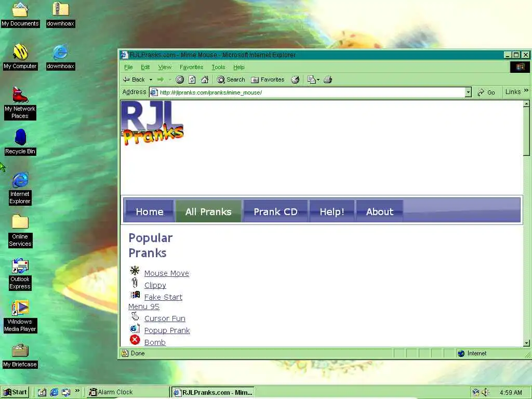532x399 pixels.
Task: Click the Popup Prank IE icon
Action: click(x=135, y=328)
